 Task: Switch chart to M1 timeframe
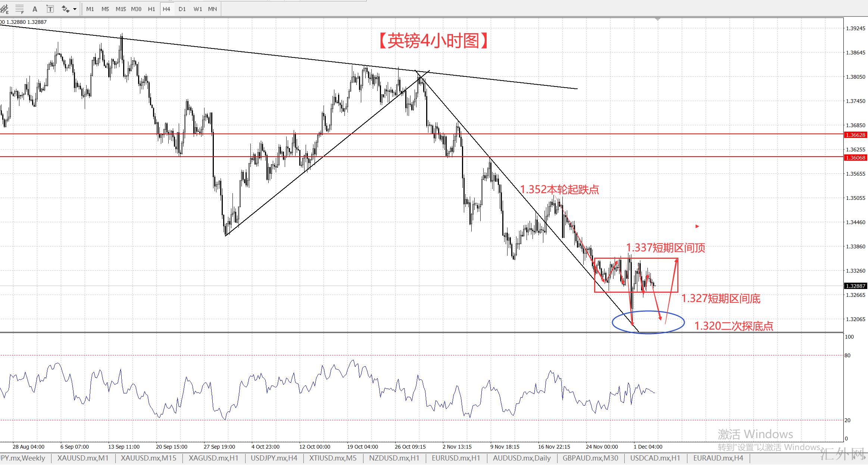[x=90, y=9]
